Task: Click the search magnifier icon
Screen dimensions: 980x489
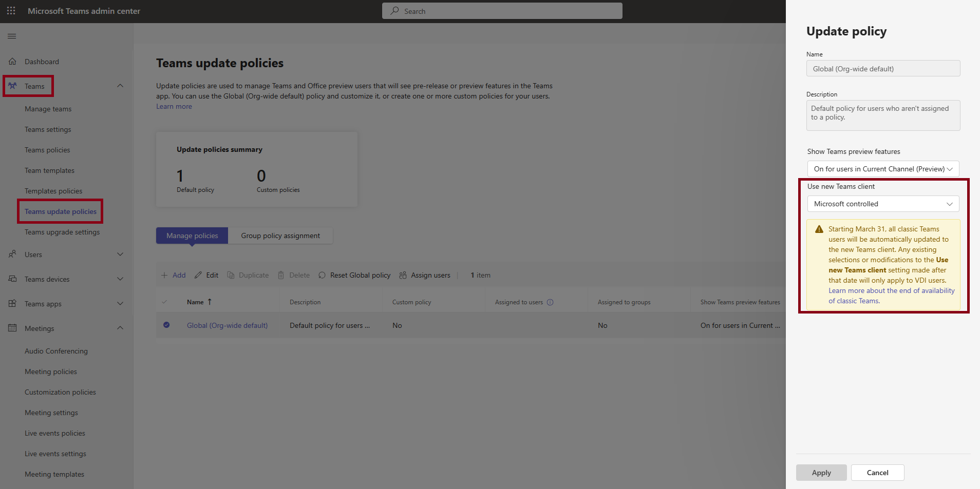Action: [394, 11]
